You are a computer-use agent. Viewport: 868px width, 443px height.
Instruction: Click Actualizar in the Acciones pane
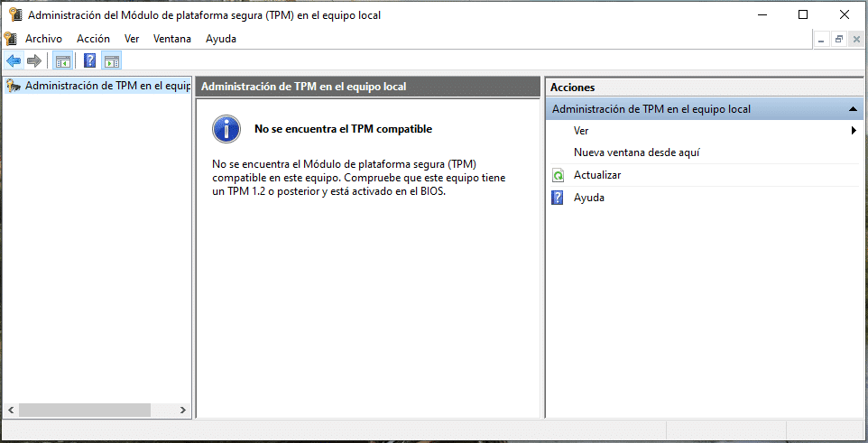pyautogui.click(x=597, y=175)
